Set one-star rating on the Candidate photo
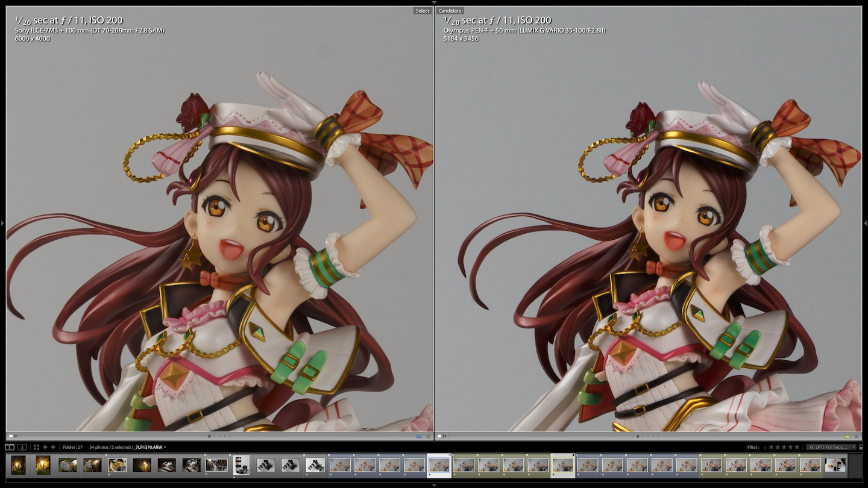This screenshot has width=868, height=488. click(x=638, y=436)
